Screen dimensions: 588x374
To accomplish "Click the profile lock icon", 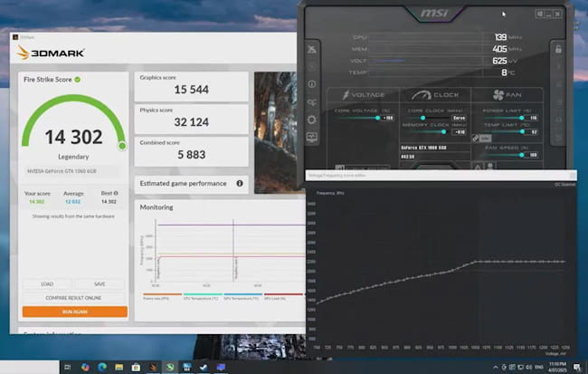I will pos(560,49).
